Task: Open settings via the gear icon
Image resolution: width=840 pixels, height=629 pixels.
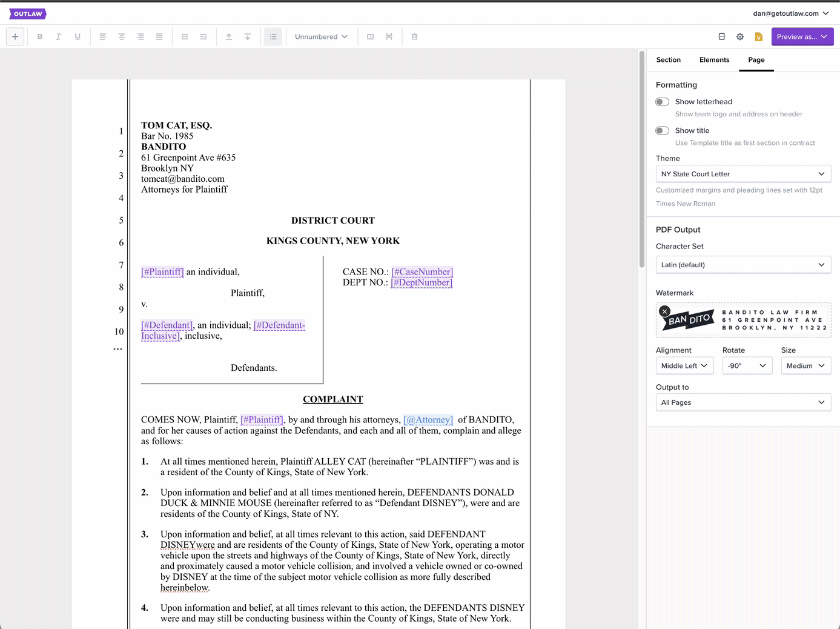Action: click(x=740, y=37)
